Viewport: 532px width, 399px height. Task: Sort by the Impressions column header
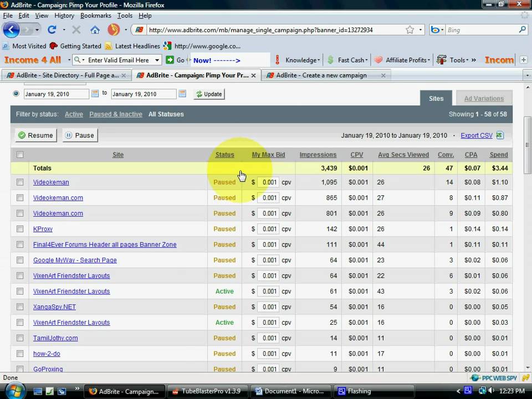point(318,155)
